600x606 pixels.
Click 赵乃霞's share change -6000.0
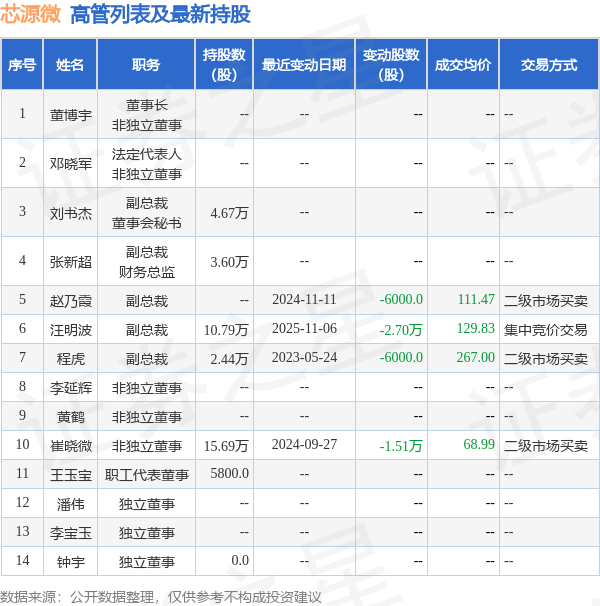[x=401, y=300]
